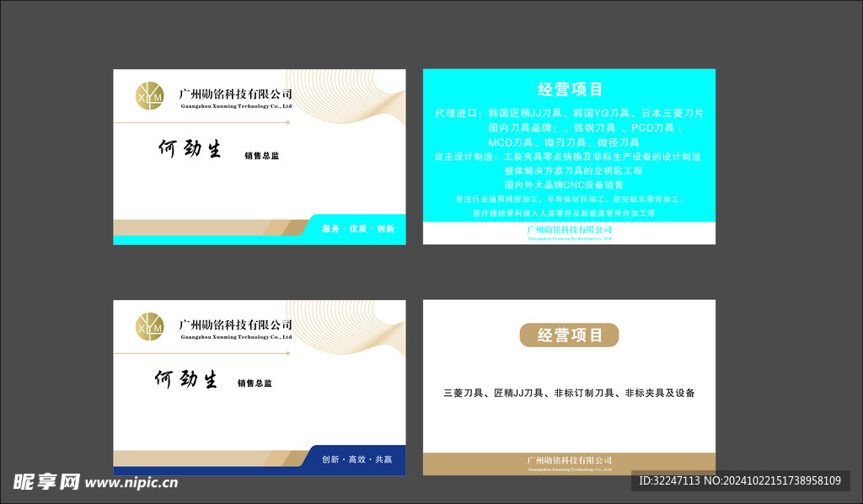Click the 经营项目 heading on the cyan card

tap(570, 89)
